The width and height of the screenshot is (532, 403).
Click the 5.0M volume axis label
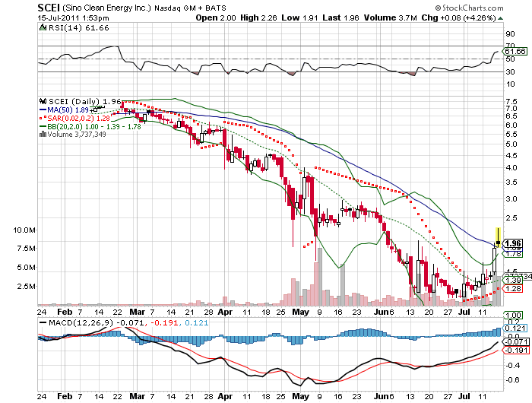(x=27, y=268)
